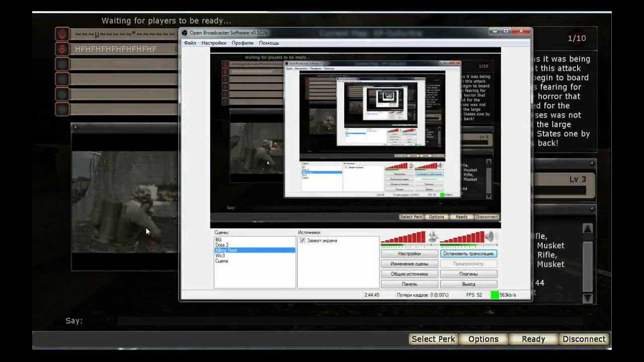Click the Say chat input field
Viewport: 644px width, 362px height.
[350, 321]
